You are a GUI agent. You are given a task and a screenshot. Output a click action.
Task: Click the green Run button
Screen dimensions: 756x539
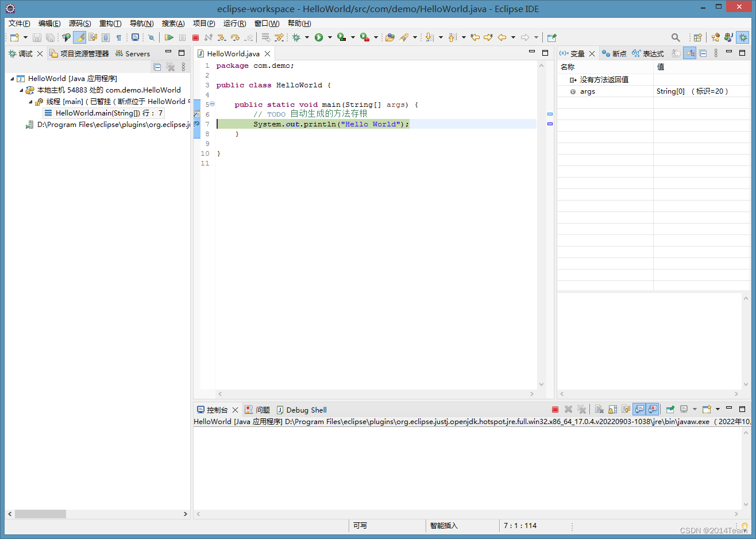coord(319,37)
